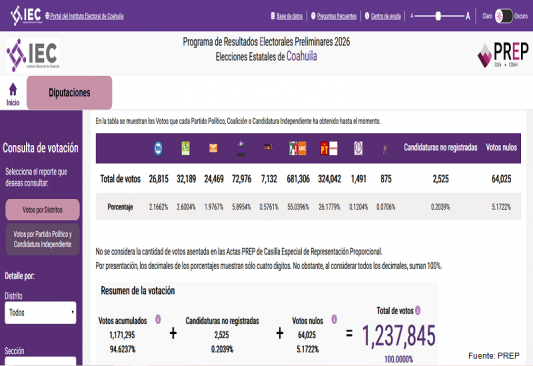The height and width of the screenshot is (366, 533).
Task: Click the Total de votos row label
Action: pos(120,179)
